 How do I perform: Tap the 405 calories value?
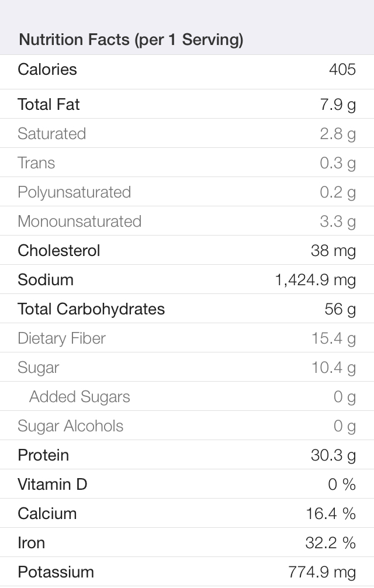(x=342, y=70)
